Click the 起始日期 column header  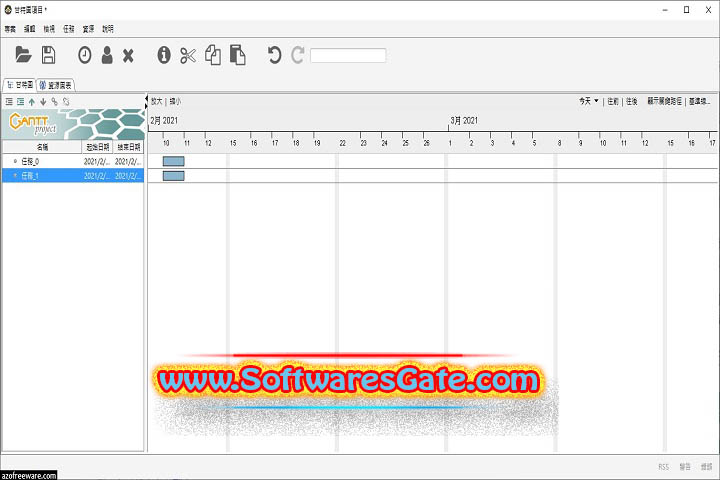point(97,147)
